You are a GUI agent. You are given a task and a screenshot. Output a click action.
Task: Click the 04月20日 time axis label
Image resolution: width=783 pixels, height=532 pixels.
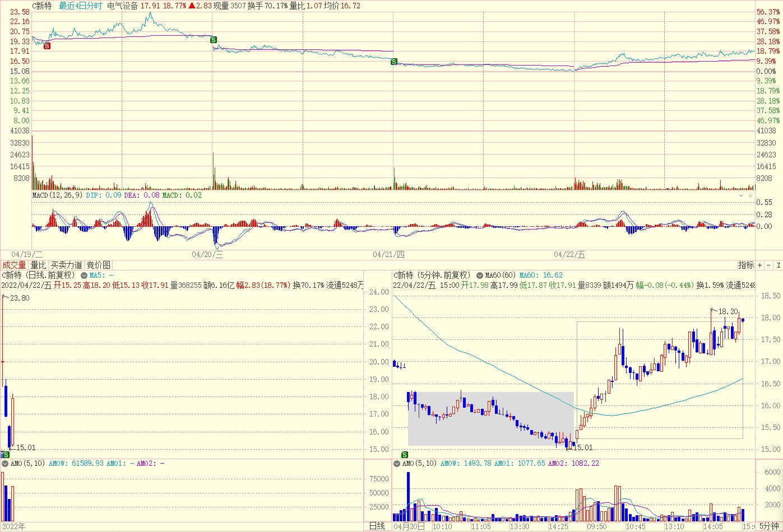[x=409, y=526]
